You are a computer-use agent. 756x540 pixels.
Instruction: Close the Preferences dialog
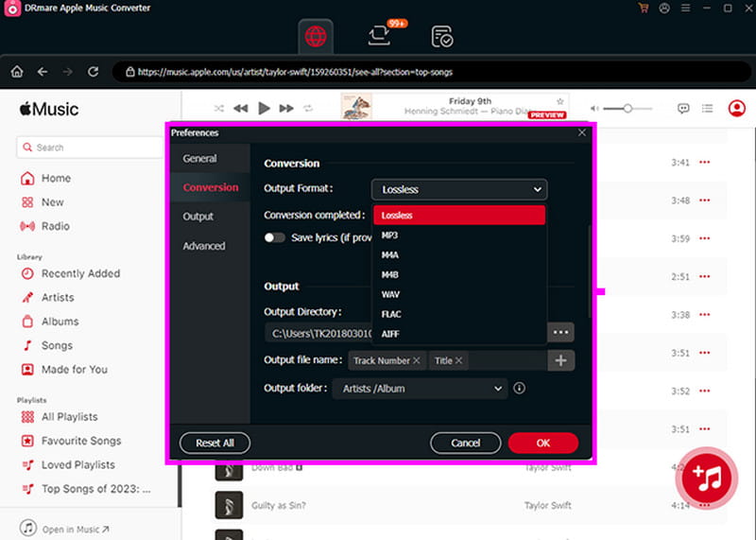(582, 132)
